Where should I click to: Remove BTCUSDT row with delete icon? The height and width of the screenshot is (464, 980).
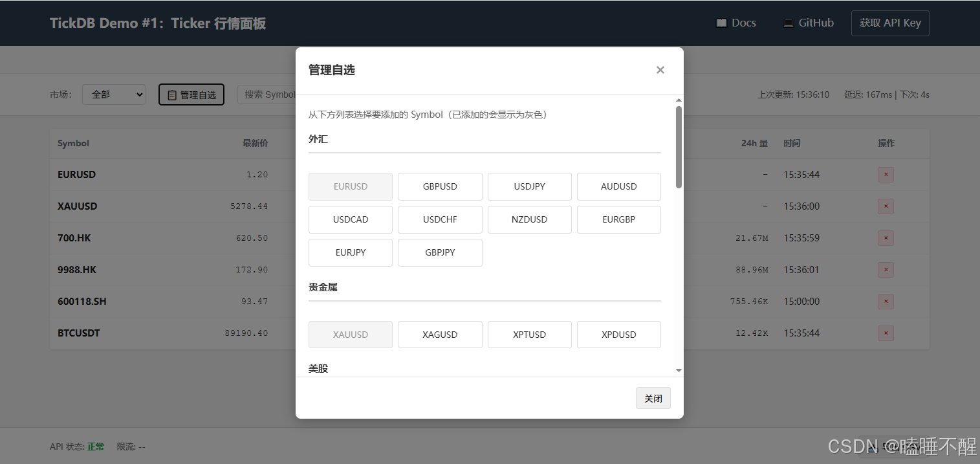click(x=886, y=333)
